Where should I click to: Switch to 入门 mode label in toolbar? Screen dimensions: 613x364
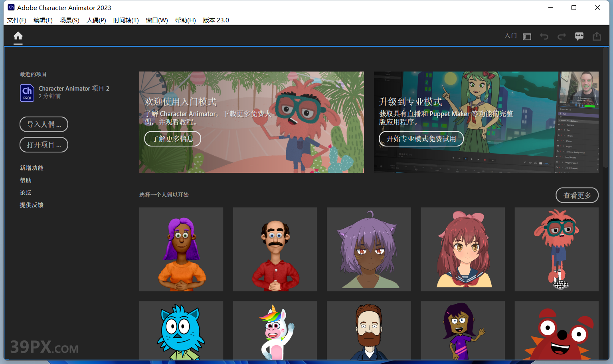(510, 36)
